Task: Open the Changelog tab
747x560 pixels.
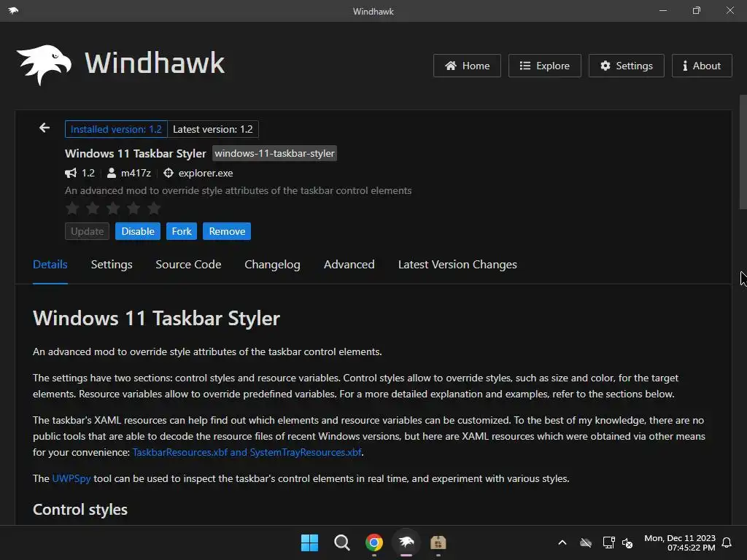Action: click(x=273, y=265)
